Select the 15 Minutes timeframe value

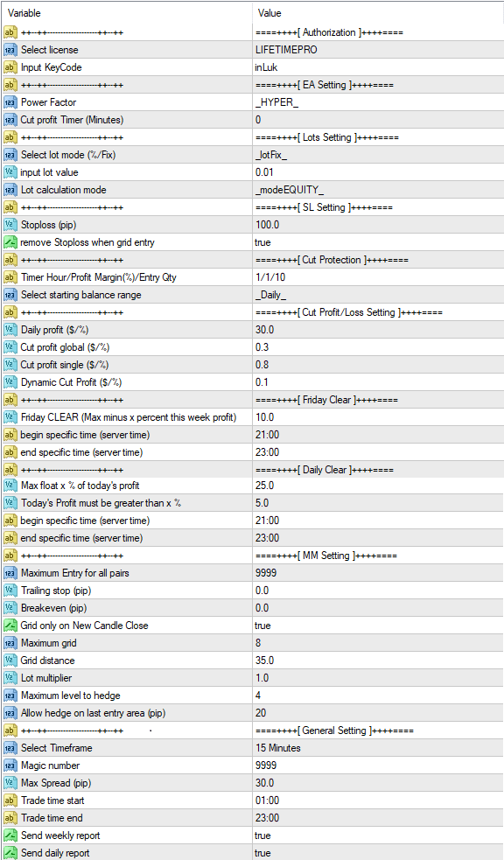click(278, 748)
